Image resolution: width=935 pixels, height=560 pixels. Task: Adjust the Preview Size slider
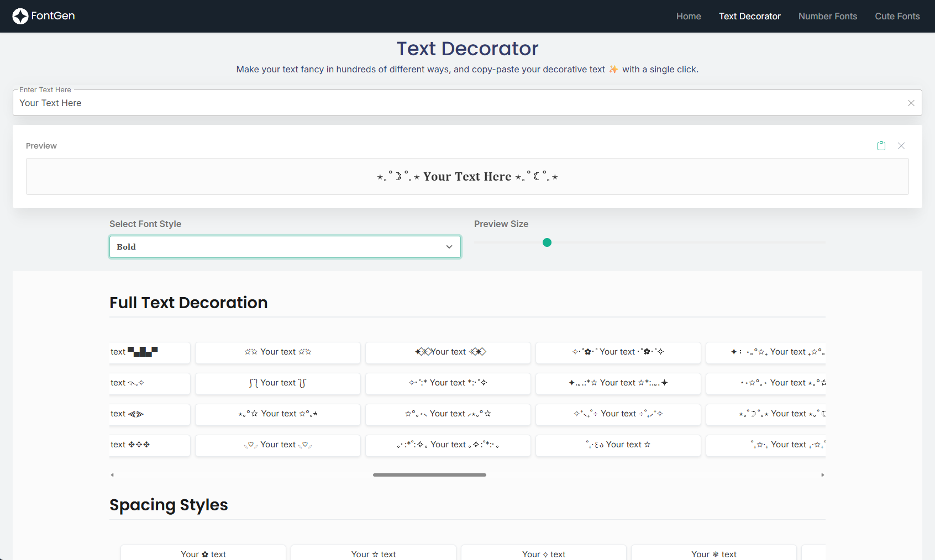(547, 242)
